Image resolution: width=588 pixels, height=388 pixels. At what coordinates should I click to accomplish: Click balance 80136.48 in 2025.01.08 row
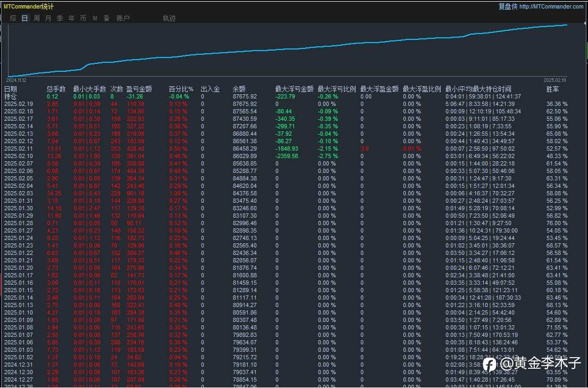click(x=245, y=327)
